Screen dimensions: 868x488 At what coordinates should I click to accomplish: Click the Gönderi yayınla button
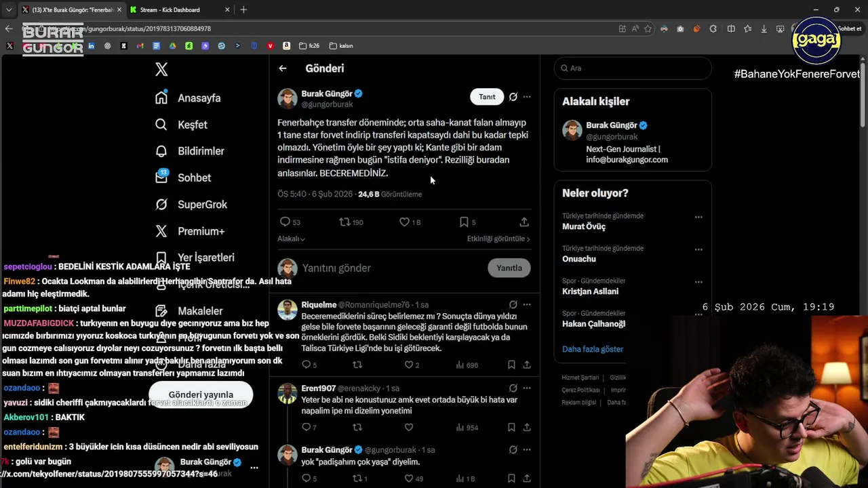[x=201, y=394]
